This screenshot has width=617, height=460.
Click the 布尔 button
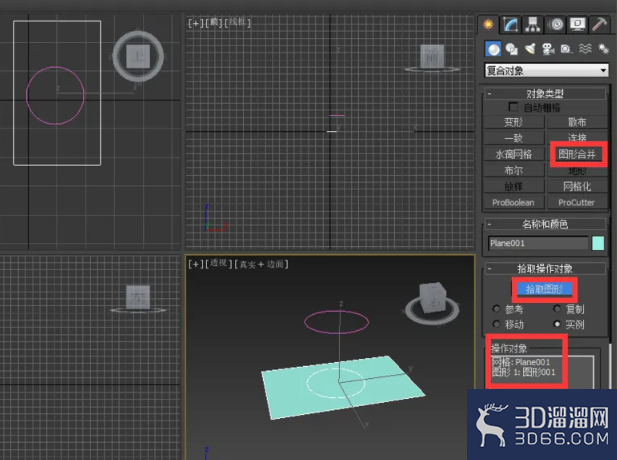pyautogui.click(x=514, y=170)
